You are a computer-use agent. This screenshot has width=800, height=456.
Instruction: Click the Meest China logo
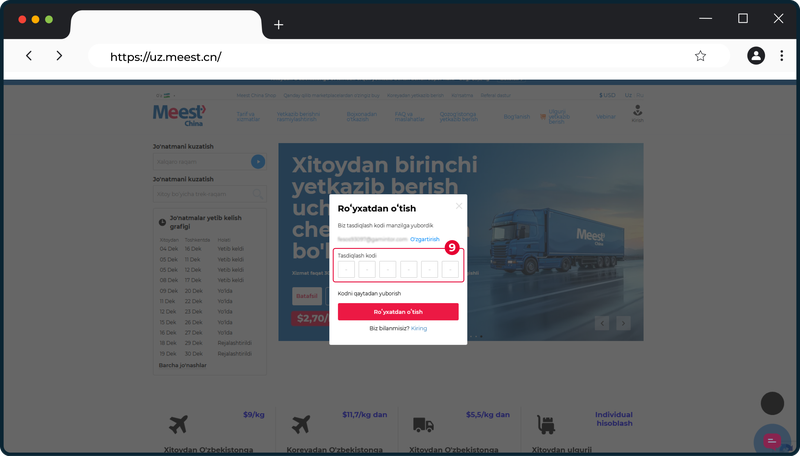[x=179, y=115]
